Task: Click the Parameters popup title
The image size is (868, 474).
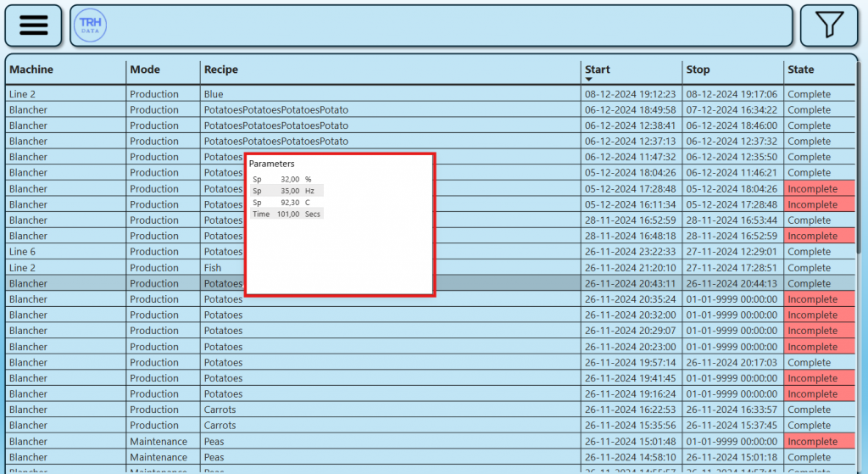Action: coord(272,164)
